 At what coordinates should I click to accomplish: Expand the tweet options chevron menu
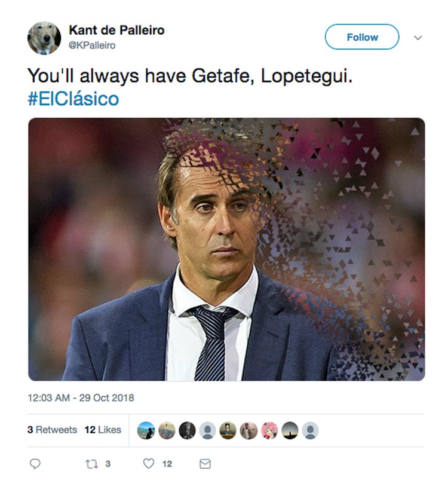418,37
